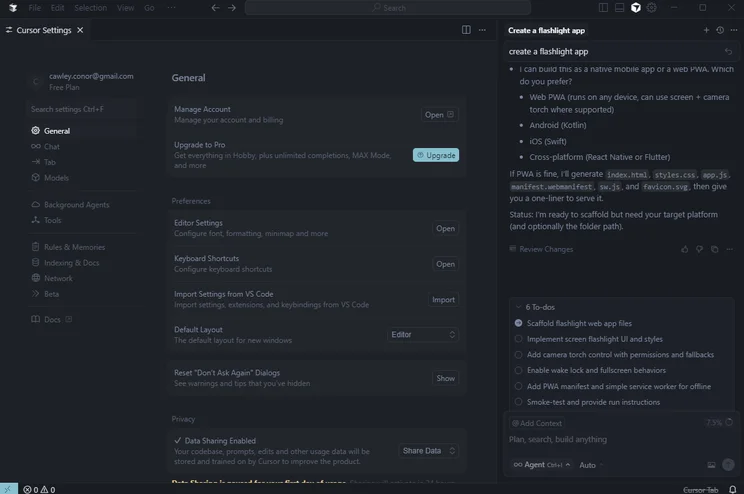This screenshot has height=494, width=744.
Task: Send the chat message button
Action: click(x=728, y=465)
